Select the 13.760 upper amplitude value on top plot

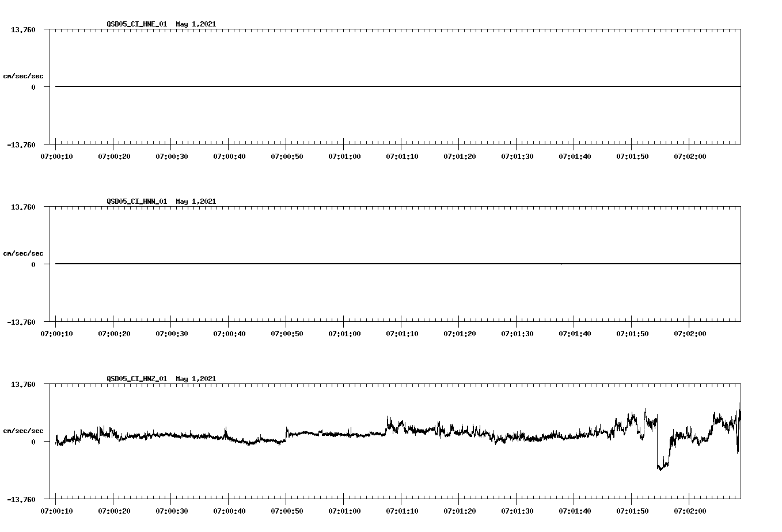tap(22, 29)
